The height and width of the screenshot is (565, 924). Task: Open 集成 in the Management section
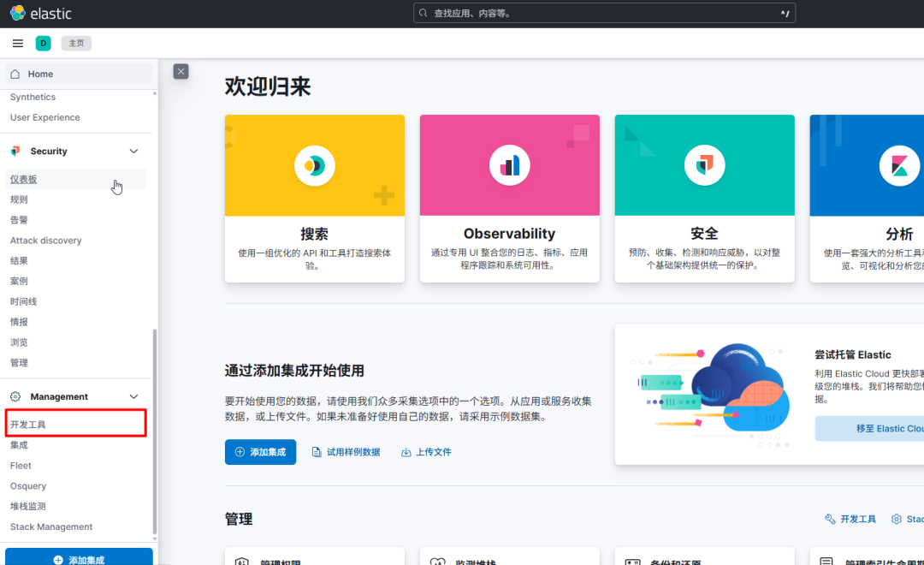19,445
